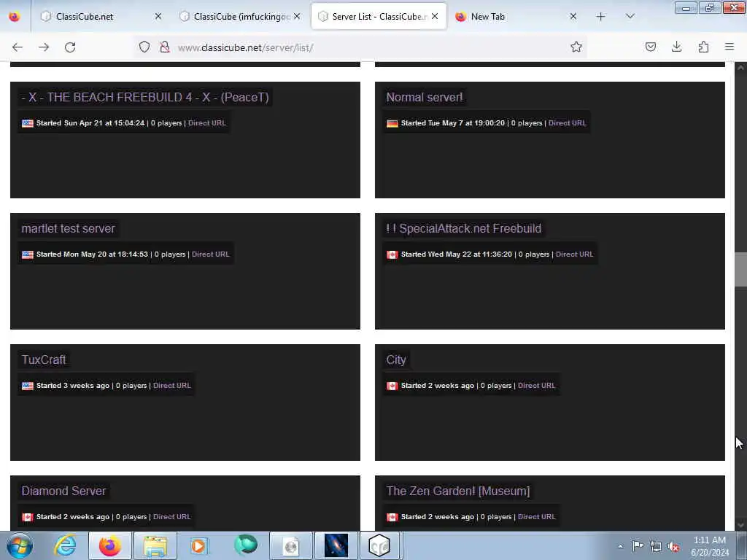
Task: Open SpecialAttack.net Freebuild server link
Action: (x=463, y=228)
